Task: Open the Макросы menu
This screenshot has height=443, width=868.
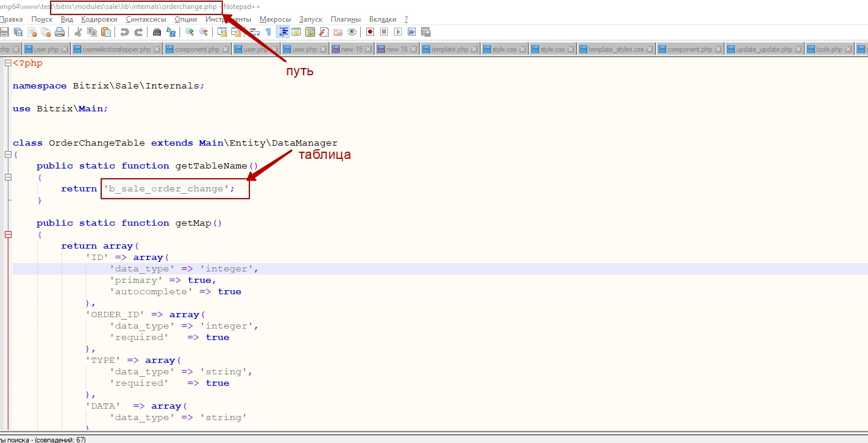Action: tap(275, 19)
